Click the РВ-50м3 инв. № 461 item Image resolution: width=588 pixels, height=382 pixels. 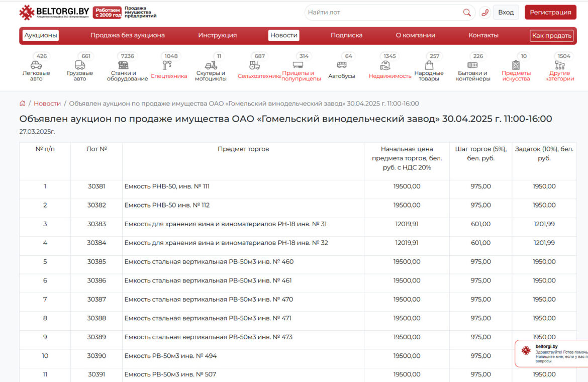(x=208, y=280)
